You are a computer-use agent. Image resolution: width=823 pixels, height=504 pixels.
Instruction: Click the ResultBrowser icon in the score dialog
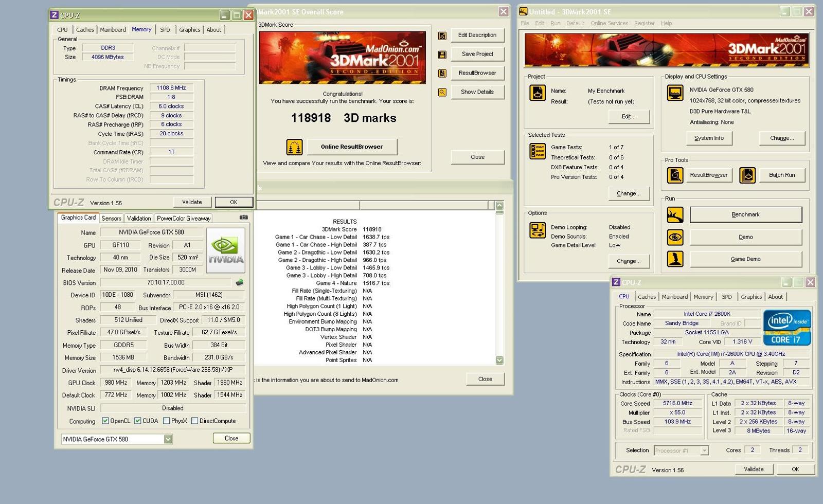pos(442,74)
